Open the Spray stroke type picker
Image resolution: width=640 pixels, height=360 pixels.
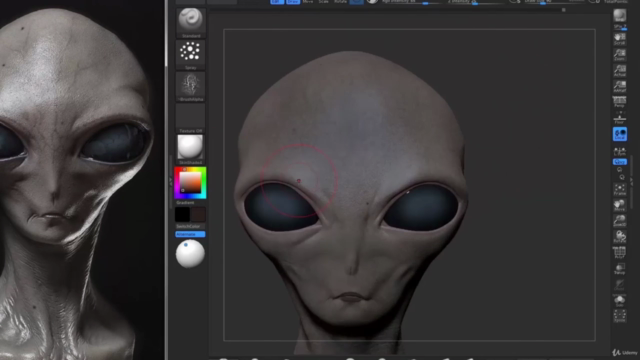click(190, 55)
